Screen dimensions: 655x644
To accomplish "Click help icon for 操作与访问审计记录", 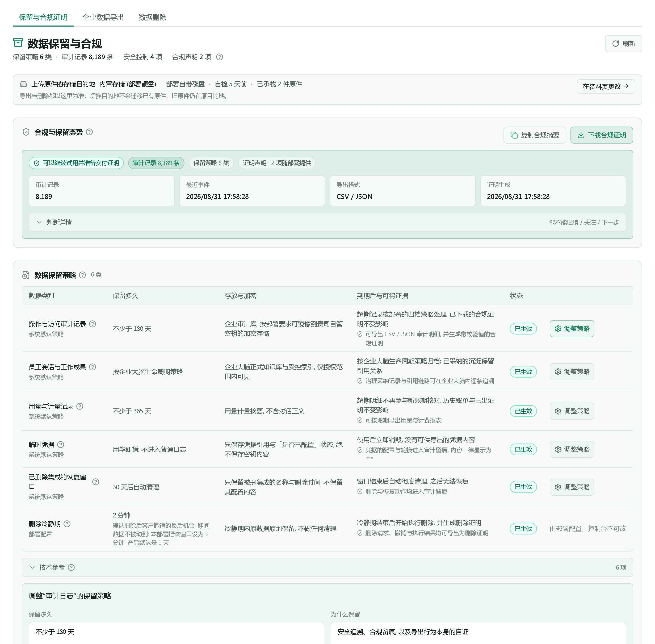I will [93, 324].
